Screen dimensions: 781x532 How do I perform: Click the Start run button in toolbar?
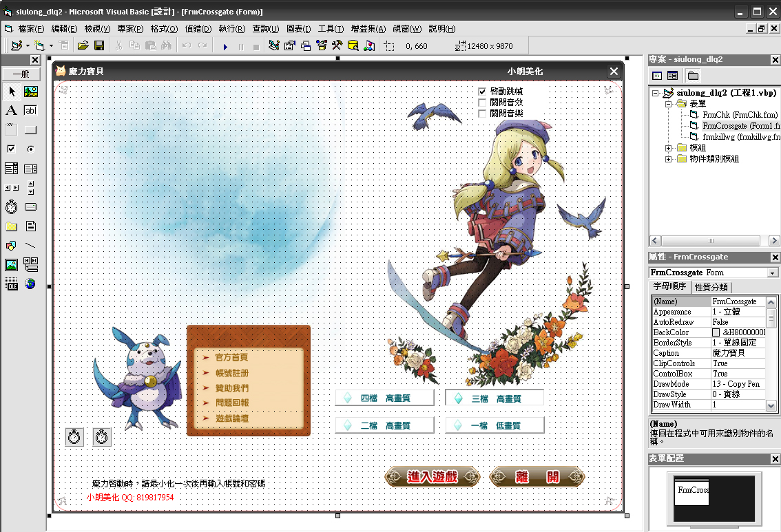[x=225, y=46]
